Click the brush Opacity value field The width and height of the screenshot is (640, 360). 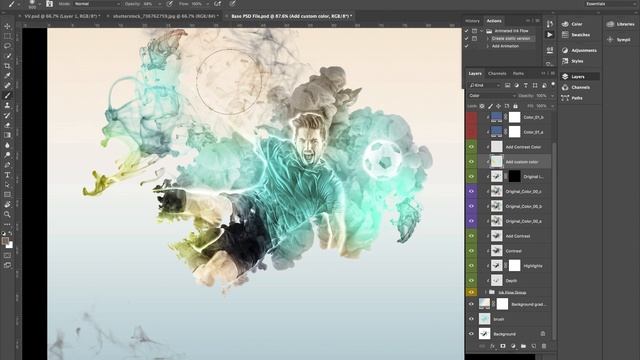click(x=148, y=4)
